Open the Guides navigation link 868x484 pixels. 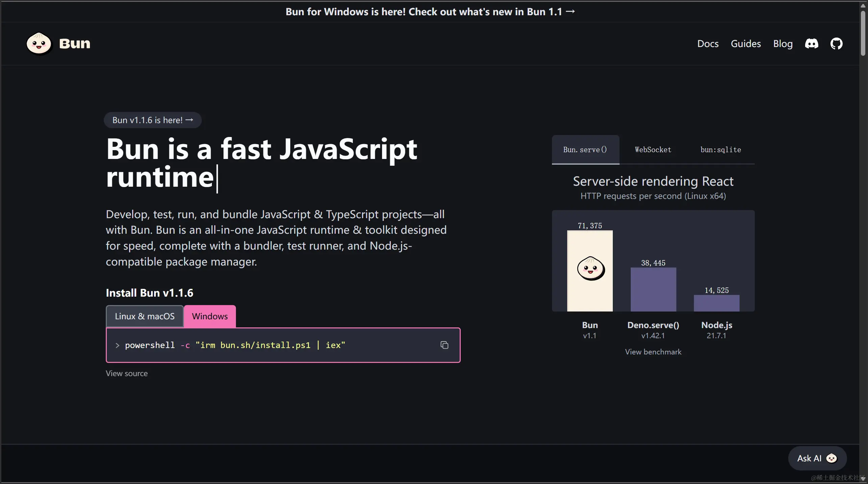(x=746, y=44)
